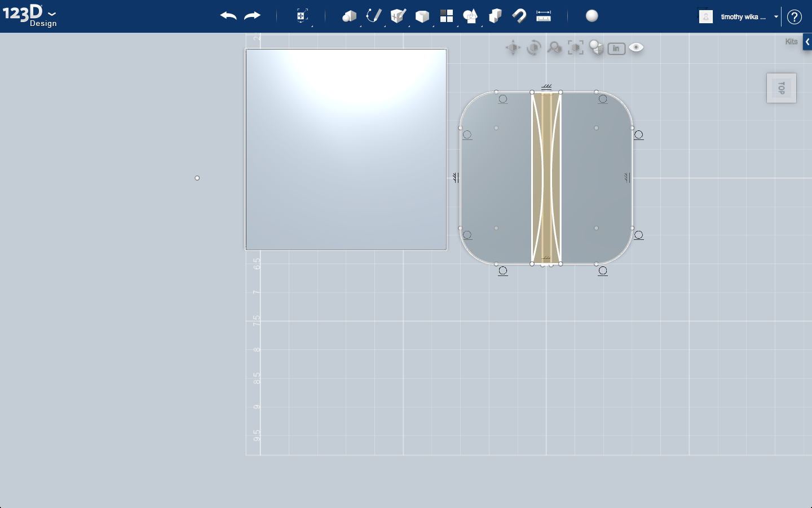
Task: Change units with the 'in' button
Action: tap(616, 49)
